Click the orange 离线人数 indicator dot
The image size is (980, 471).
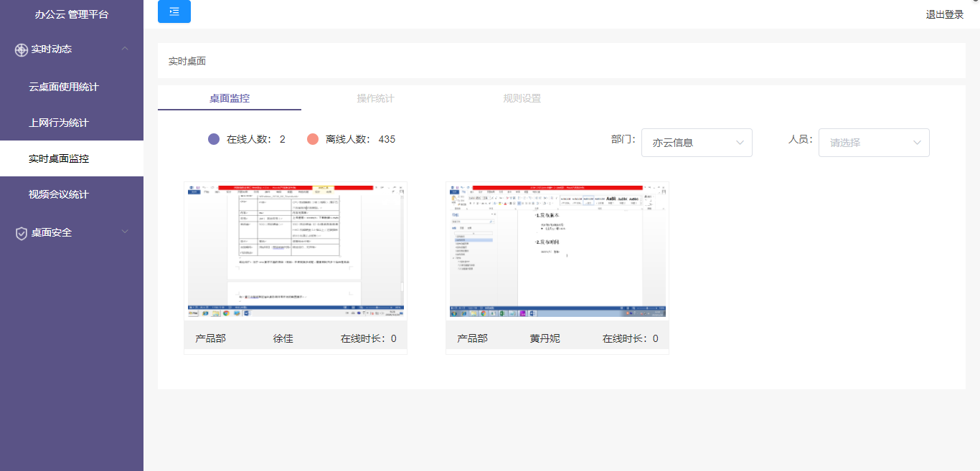pyautogui.click(x=312, y=139)
